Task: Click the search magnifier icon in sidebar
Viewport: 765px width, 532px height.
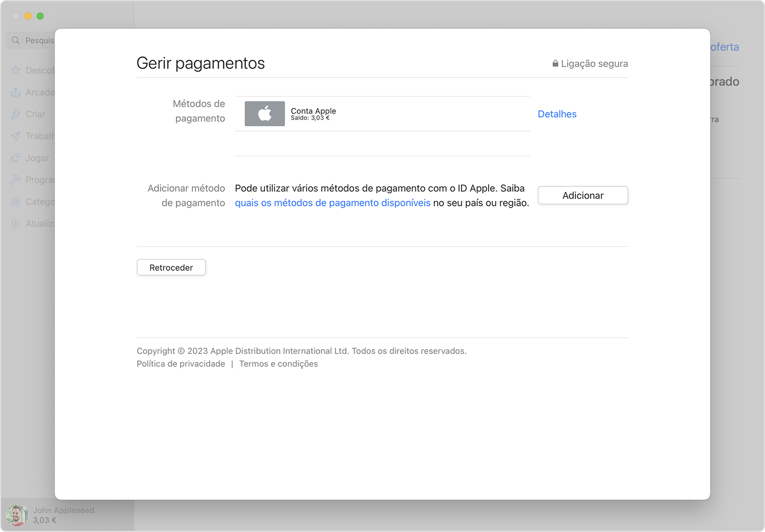Action: [15, 40]
